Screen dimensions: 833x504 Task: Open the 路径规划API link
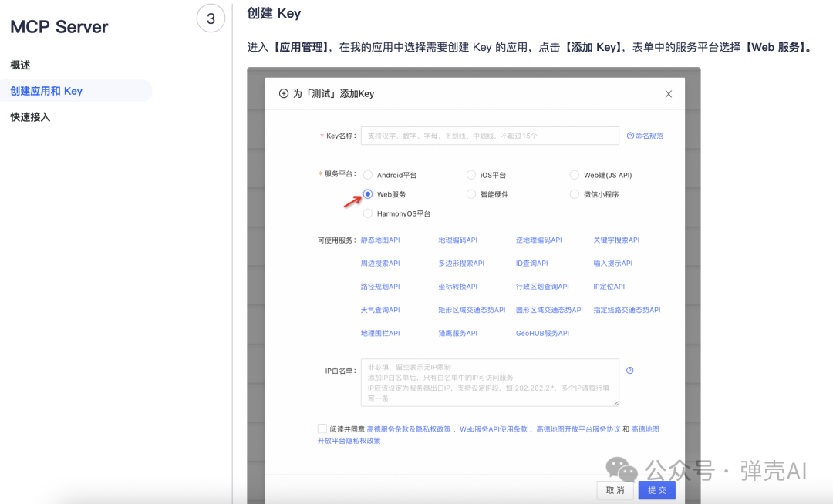point(380,287)
